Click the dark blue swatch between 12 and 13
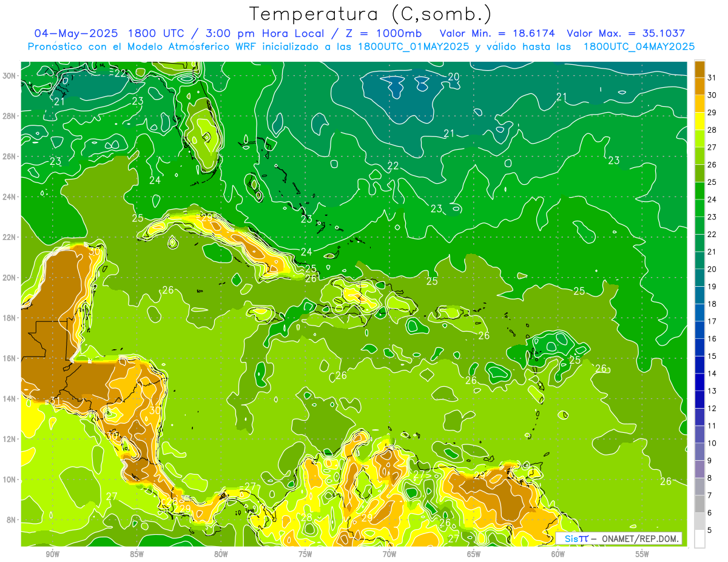Viewport: 728px width, 562px height. point(699,400)
